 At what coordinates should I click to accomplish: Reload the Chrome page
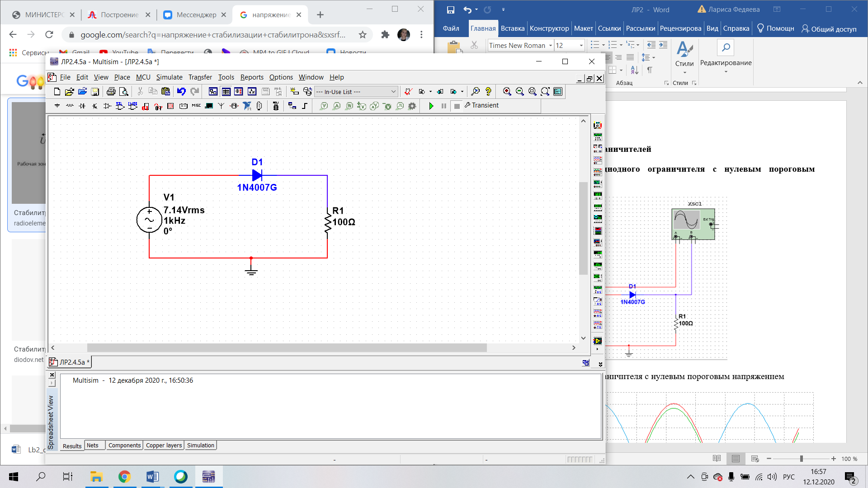coord(49,35)
